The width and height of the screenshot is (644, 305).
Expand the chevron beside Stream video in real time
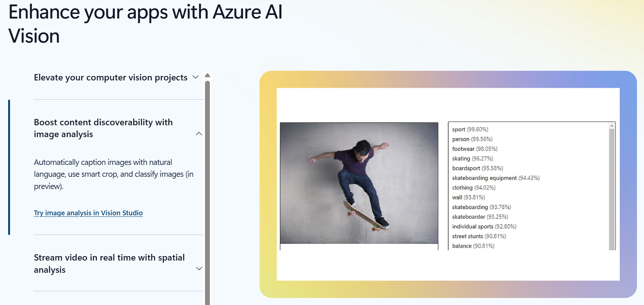click(199, 268)
